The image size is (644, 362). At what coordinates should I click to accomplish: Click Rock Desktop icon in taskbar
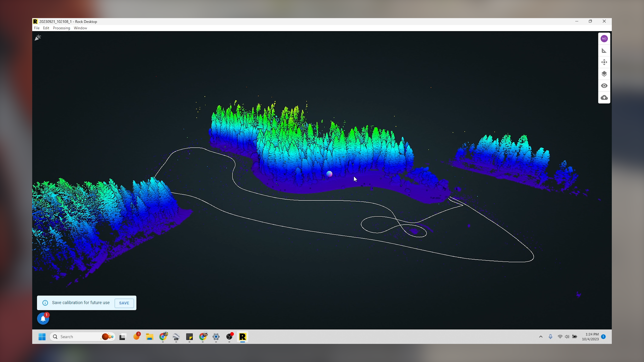[243, 337]
